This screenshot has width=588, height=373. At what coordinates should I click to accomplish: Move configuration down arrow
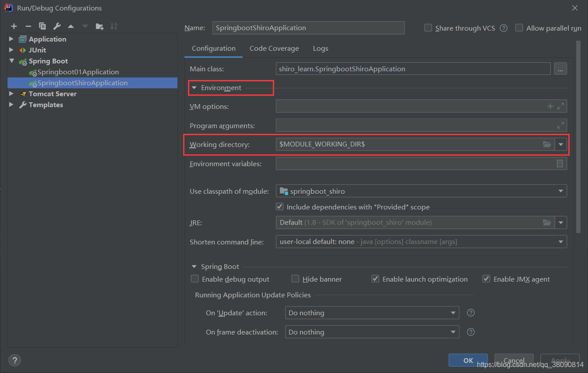[x=85, y=27]
